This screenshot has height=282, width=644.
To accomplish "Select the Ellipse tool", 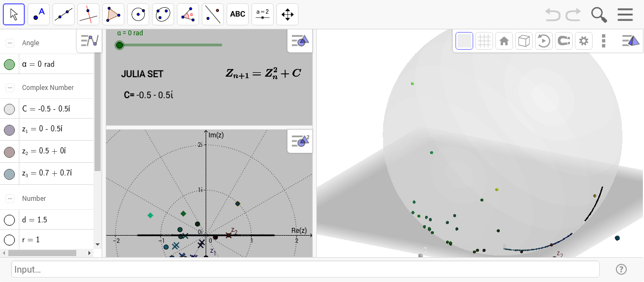I will (x=163, y=14).
